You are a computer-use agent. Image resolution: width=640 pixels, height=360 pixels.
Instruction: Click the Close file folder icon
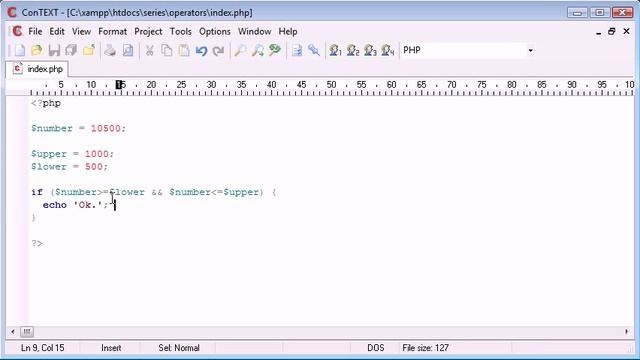tap(89, 51)
